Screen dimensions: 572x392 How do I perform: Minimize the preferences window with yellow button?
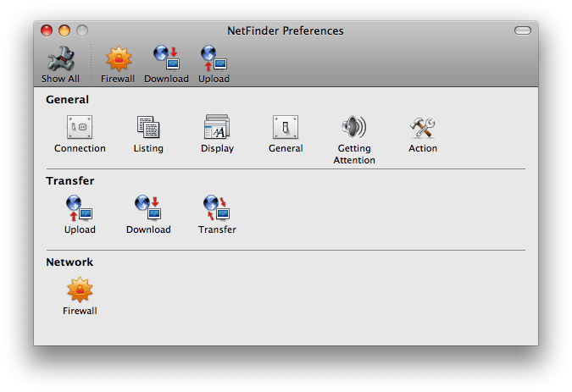[x=64, y=30]
